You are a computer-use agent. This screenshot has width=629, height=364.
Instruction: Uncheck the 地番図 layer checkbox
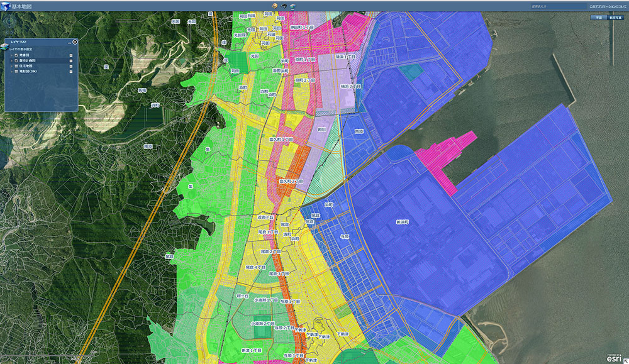(15, 55)
